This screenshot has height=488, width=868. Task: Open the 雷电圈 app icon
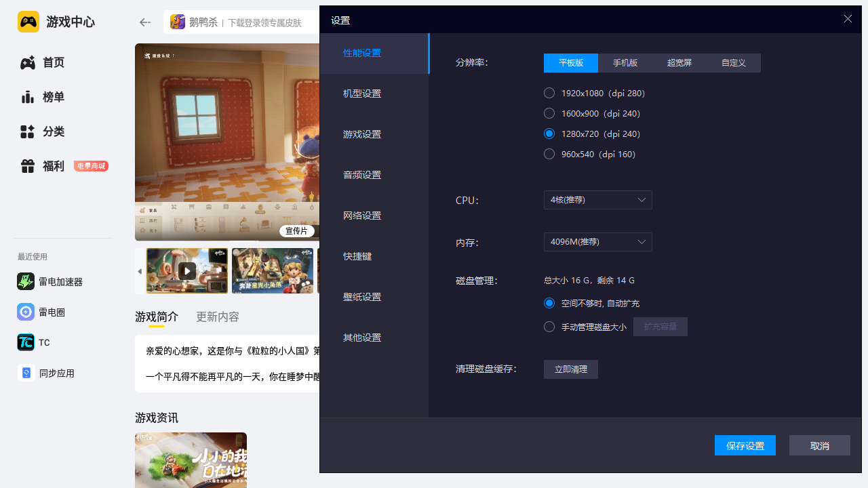26,312
